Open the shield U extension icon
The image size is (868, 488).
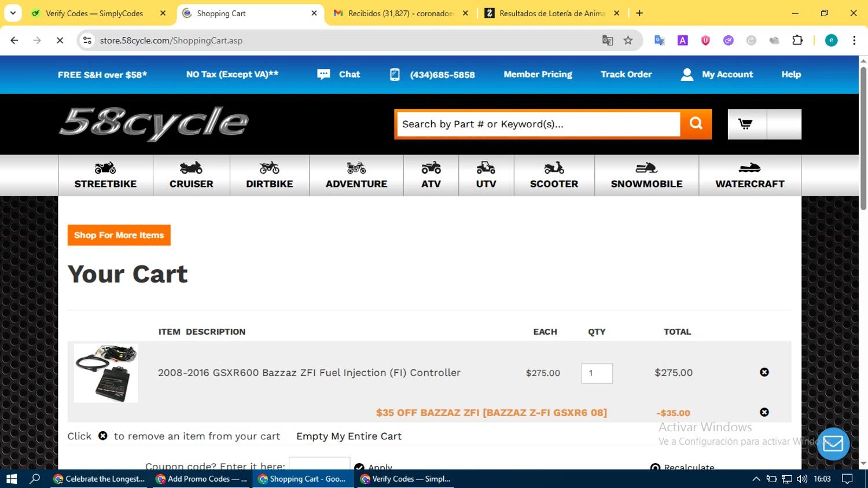[705, 41]
